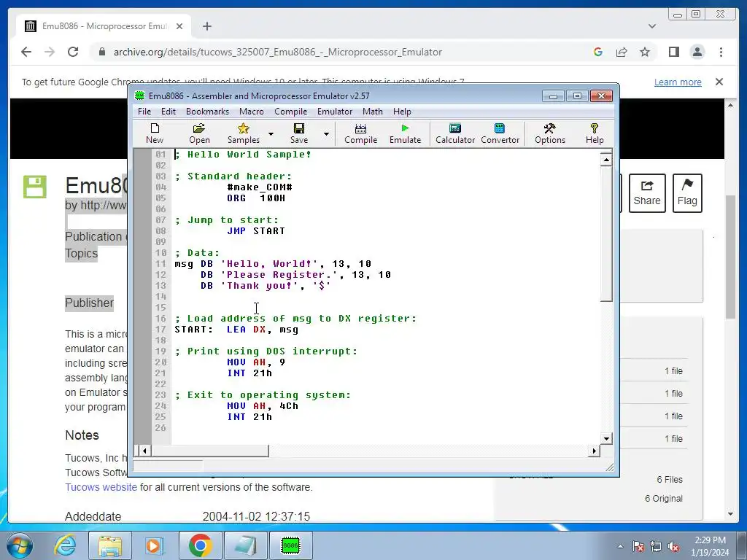
Task: Open the Samples star icon
Action: click(244, 133)
